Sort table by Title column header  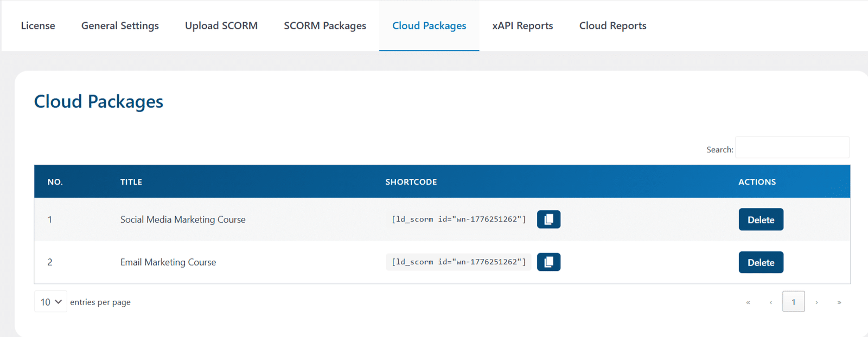coord(131,182)
